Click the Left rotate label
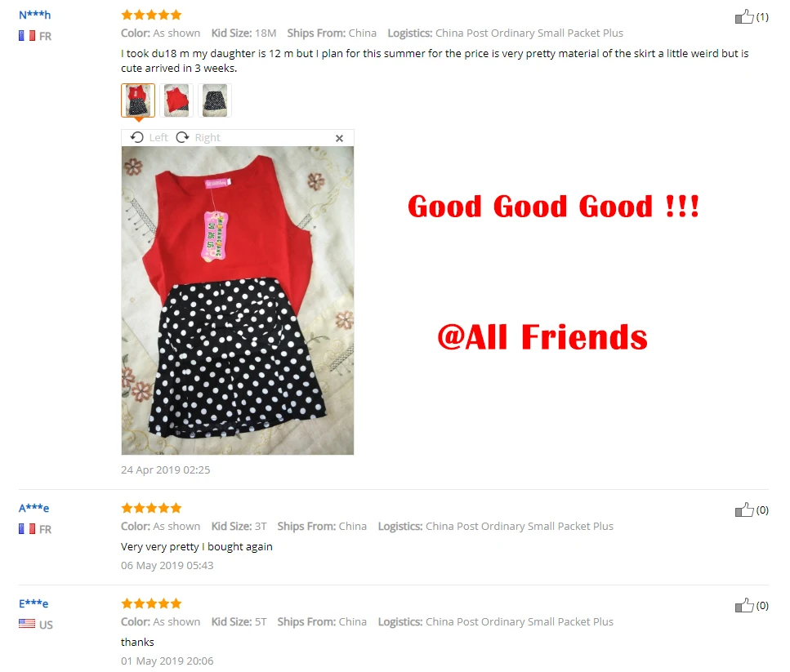 point(158,137)
